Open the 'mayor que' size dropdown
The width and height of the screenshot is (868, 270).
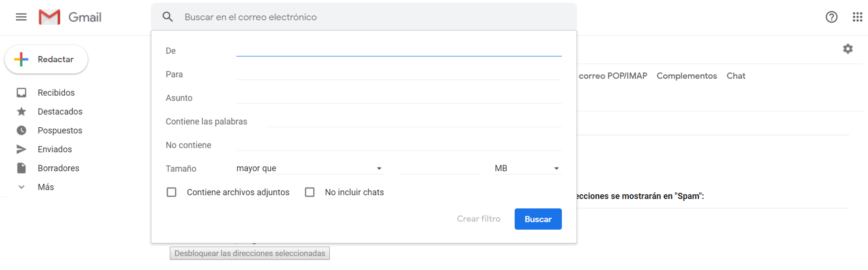click(310, 169)
